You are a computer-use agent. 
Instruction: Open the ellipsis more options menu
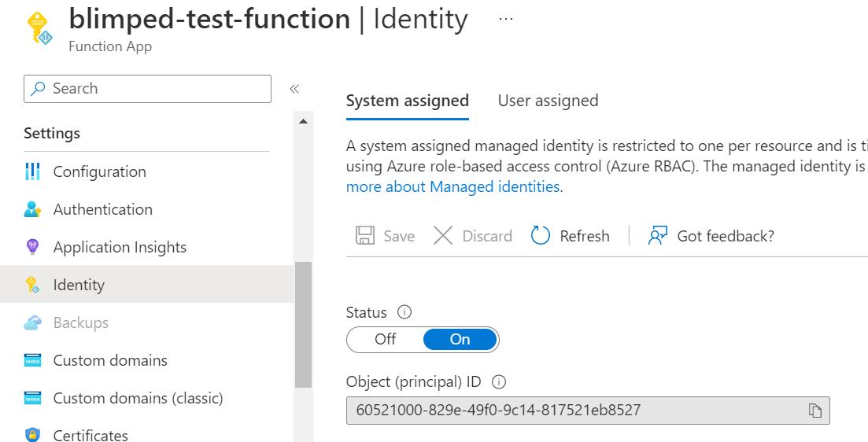point(505,19)
